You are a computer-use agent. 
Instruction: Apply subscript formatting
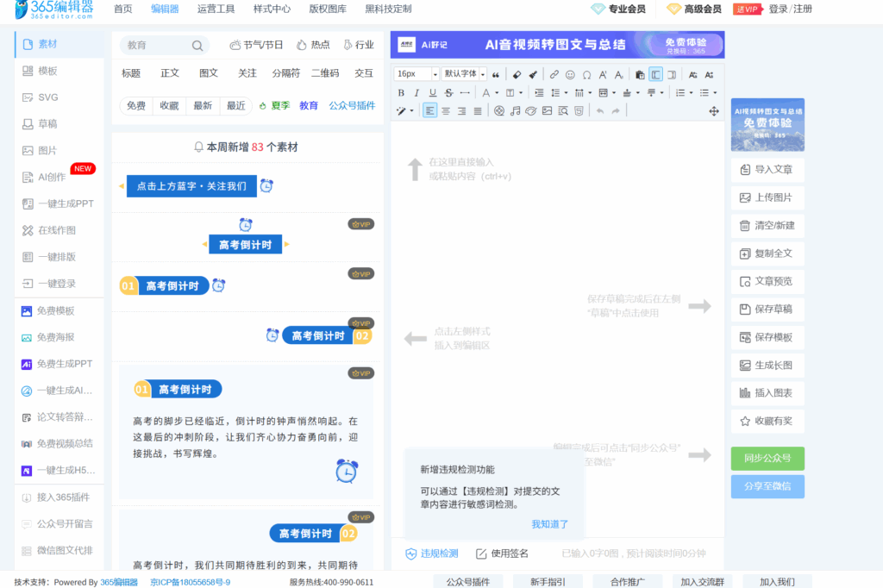[618, 74]
